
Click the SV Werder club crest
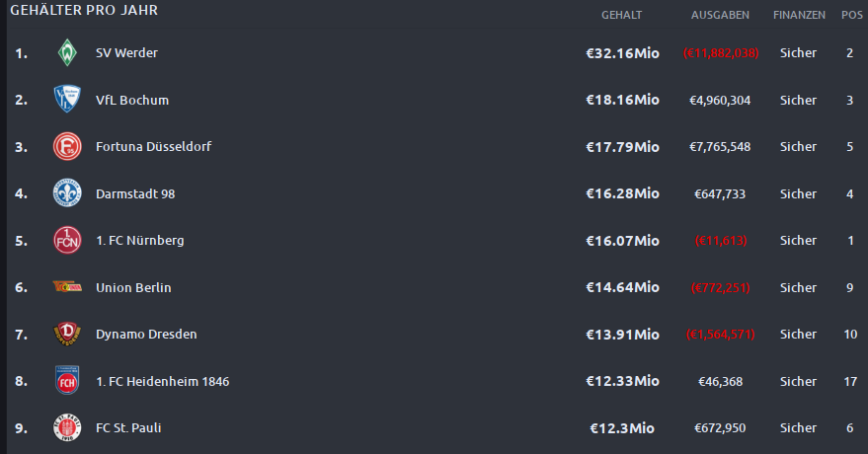point(67,52)
